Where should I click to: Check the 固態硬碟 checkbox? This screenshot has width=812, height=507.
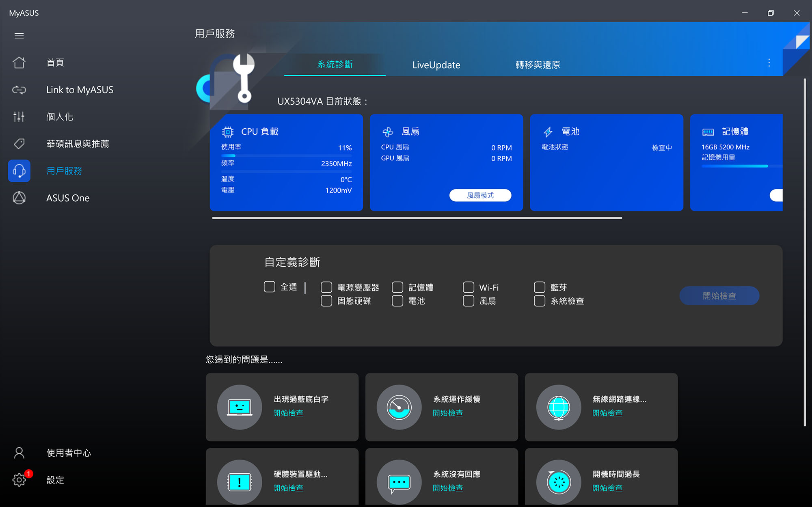(x=326, y=301)
